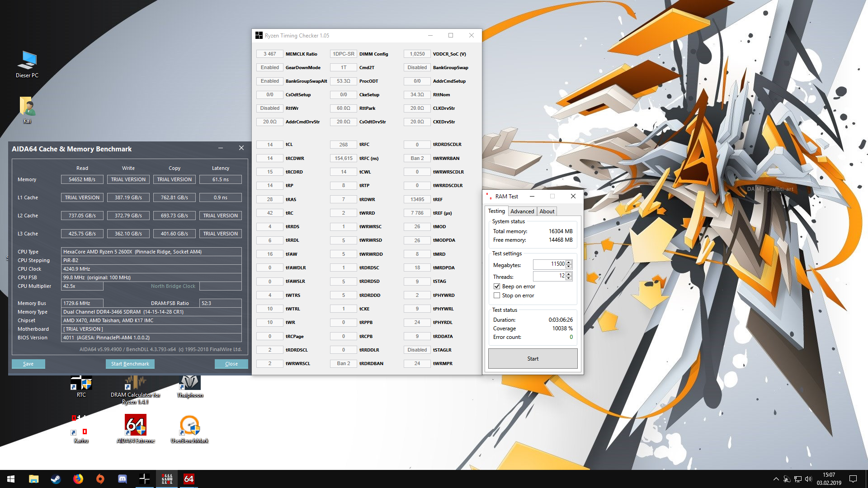Show hidden system tray icons chevron
868x488 pixels.
776,479
